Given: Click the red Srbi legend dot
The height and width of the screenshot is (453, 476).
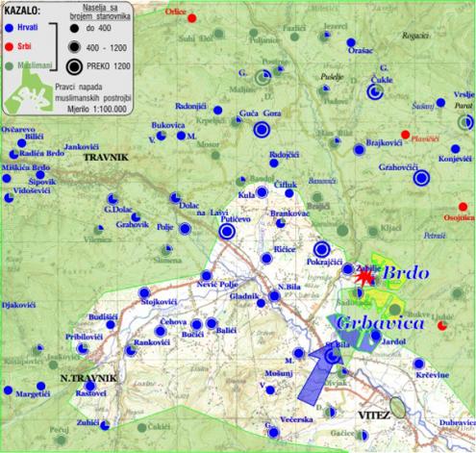Looking at the screenshot, I should coord(10,47).
